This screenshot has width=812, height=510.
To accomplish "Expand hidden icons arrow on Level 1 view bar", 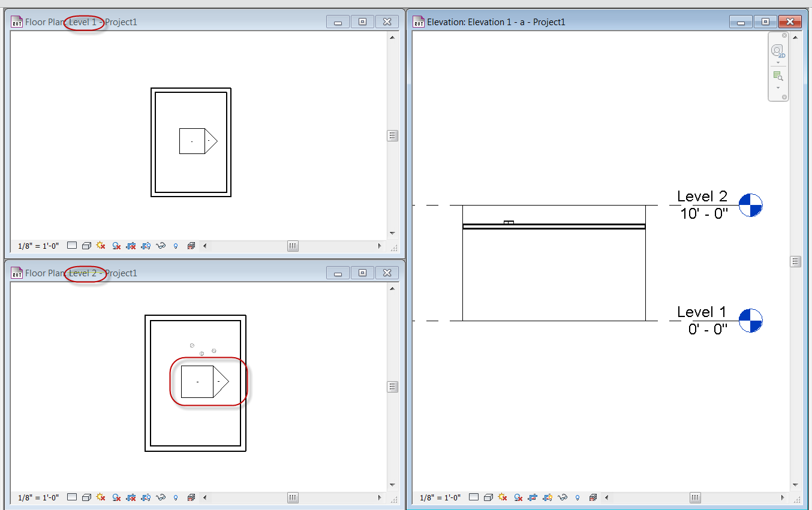I will tap(204, 245).
